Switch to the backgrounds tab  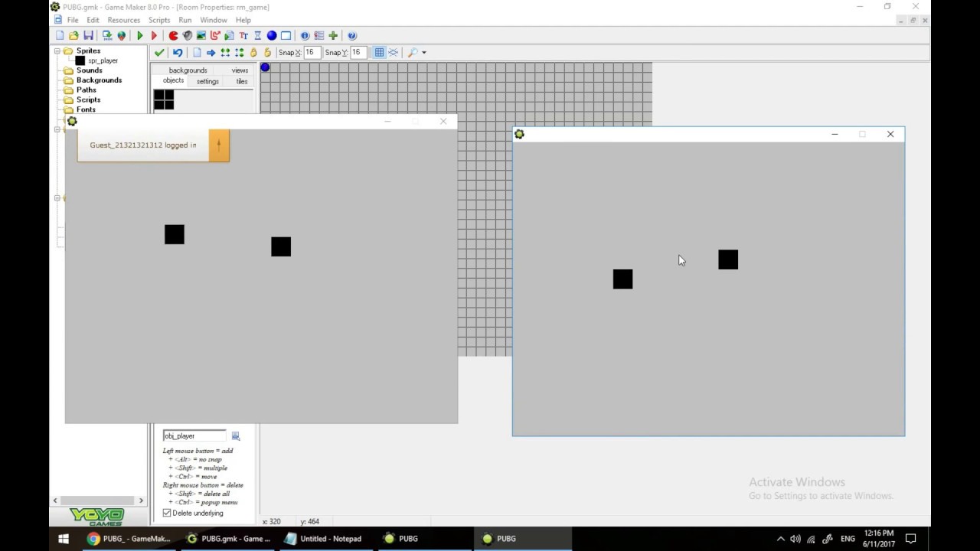[188, 70]
